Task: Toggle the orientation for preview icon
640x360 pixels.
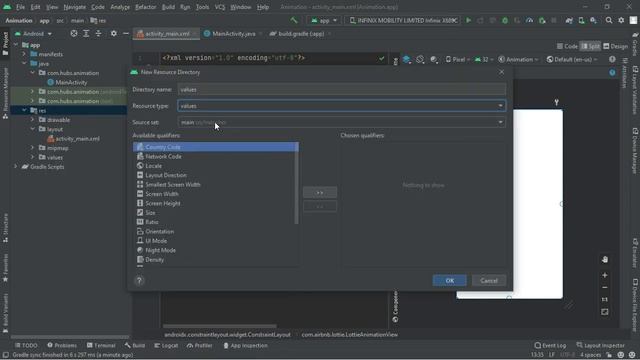Action: pyautogui.click(x=420, y=60)
